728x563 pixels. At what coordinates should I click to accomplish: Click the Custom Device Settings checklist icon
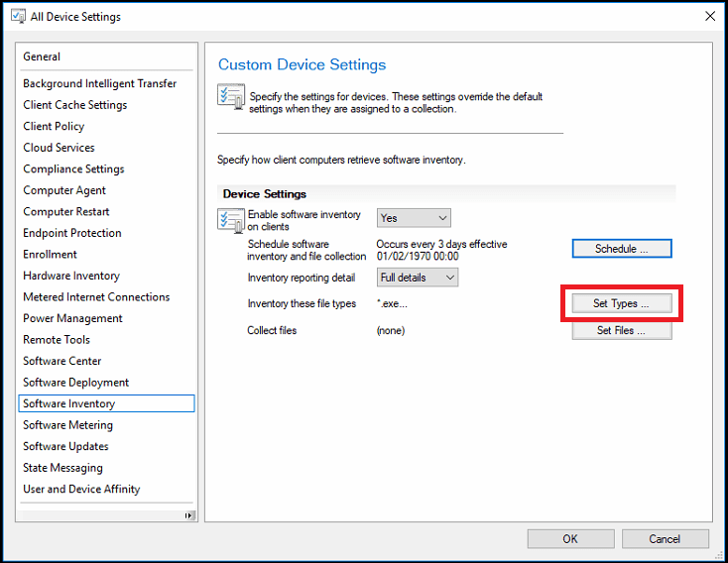(x=231, y=96)
